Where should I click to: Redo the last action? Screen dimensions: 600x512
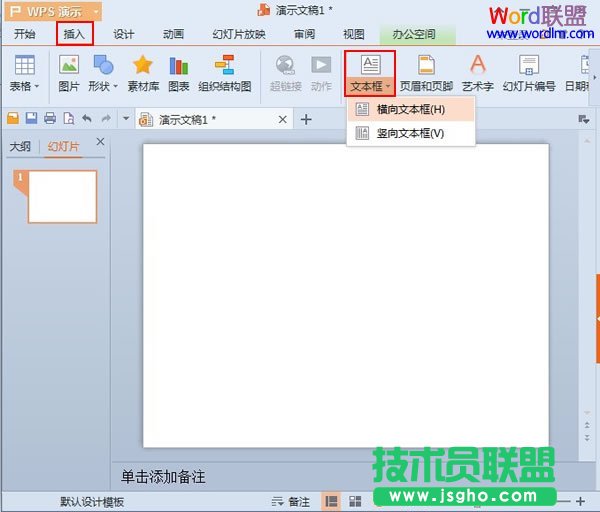tap(106, 119)
